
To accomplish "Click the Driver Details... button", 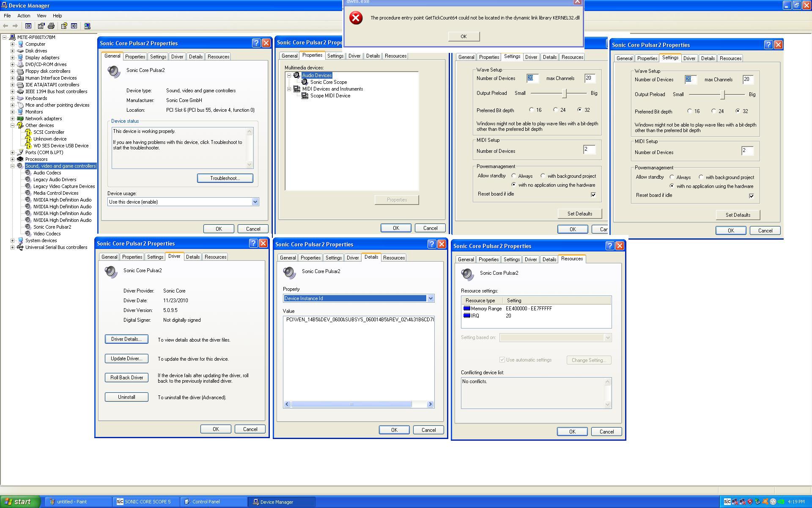I will (126, 339).
